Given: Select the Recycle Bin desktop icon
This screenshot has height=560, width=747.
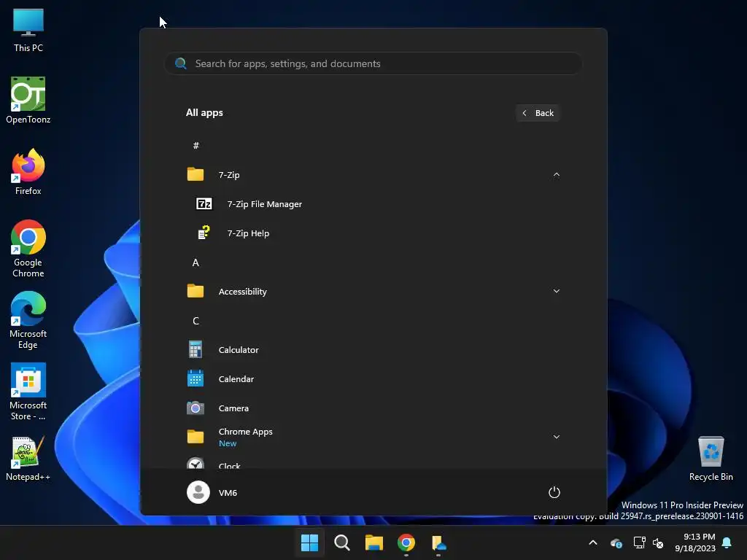Looking at the screenshot, I should point(711,458).
